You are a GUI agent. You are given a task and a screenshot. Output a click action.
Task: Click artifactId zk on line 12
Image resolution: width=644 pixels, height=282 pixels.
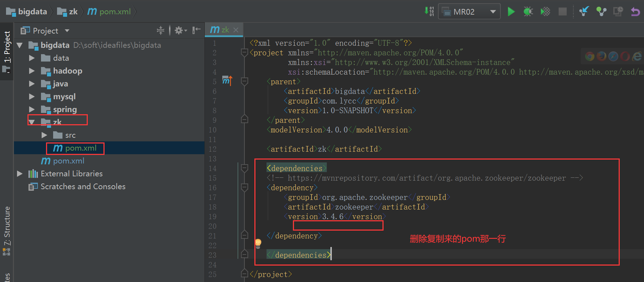324,149
